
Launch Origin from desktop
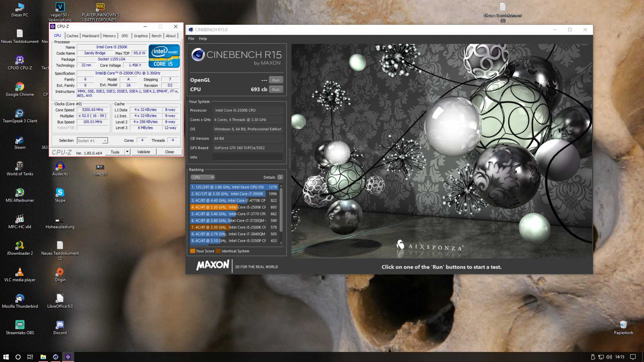tap(60, 275)
